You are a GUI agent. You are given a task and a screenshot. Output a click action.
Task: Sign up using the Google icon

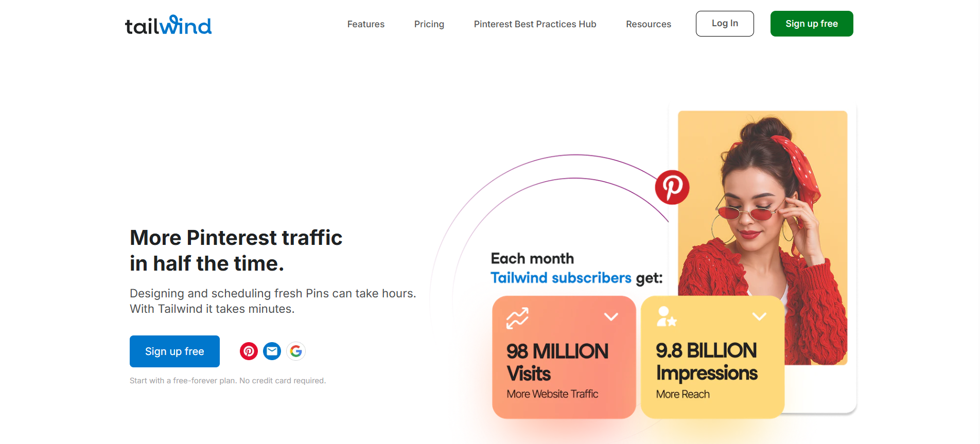click(x=296, y=351)
